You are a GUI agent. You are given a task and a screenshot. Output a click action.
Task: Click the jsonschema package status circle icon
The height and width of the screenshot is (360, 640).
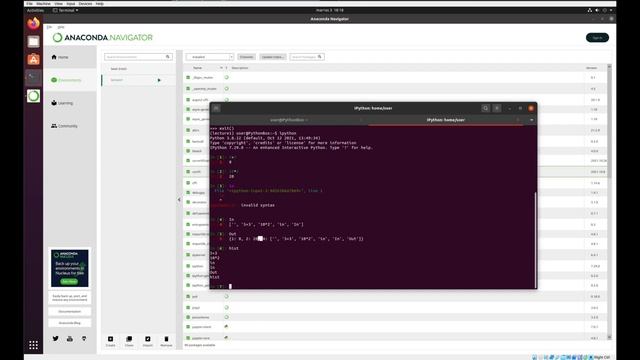pyautogui.click(x=227, y=317)
